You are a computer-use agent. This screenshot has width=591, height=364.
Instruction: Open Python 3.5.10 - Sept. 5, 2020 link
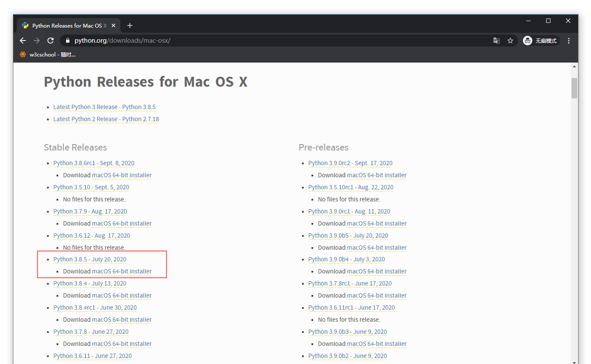point(91,187)
